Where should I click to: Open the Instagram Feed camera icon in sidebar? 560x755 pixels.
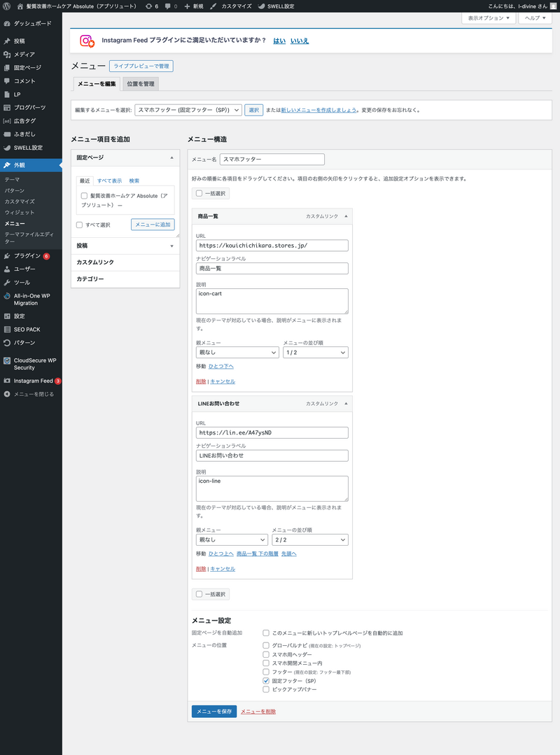tap(7, 381)
